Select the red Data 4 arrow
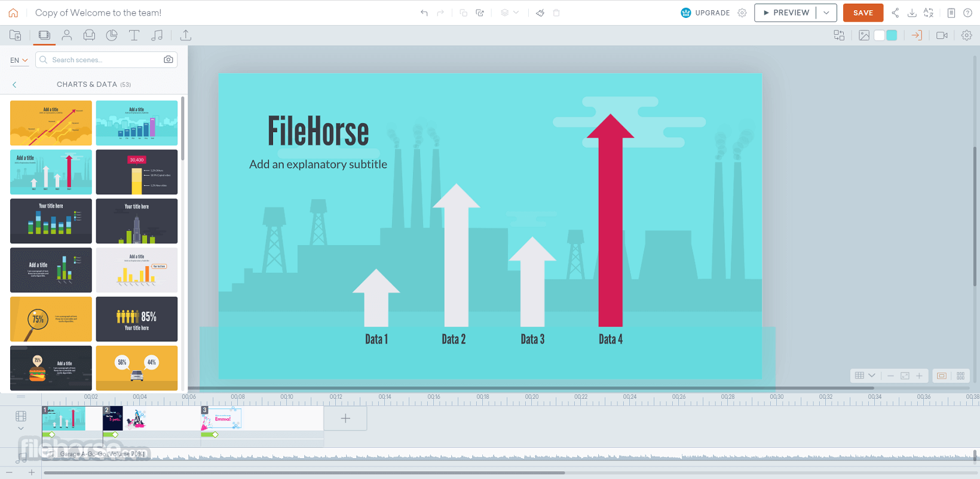 [610, 220]
